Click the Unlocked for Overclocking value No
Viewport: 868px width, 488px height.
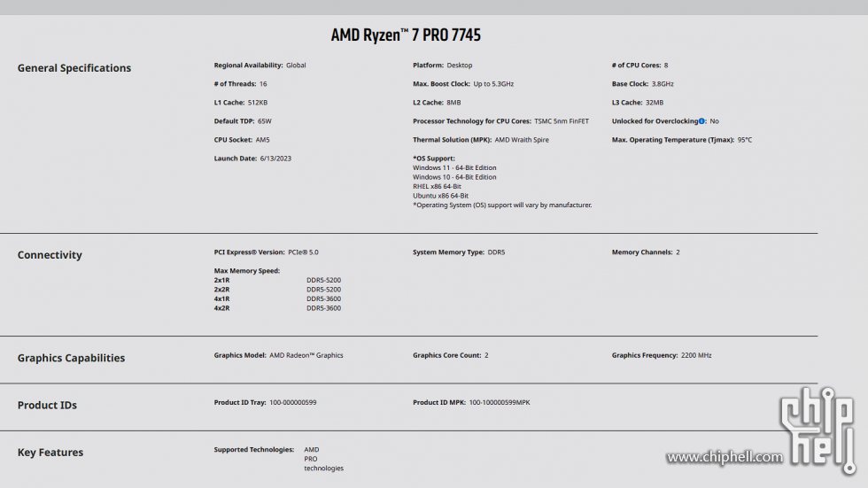coord(714,121)
